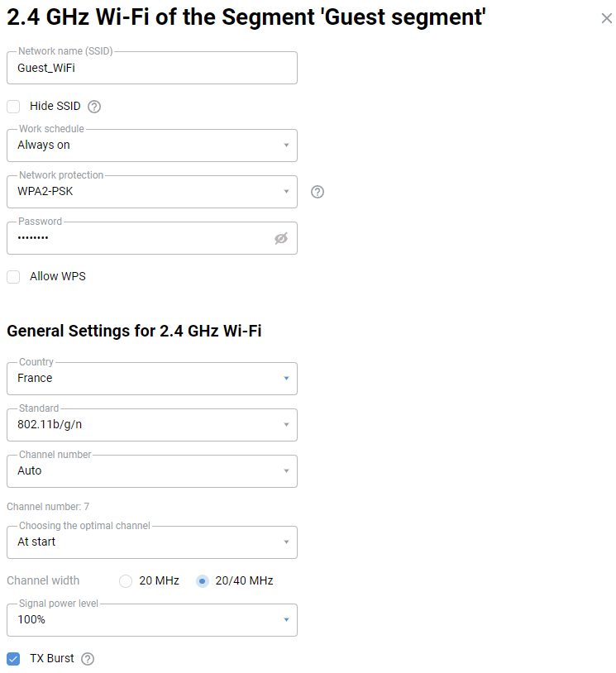616x673 pixels.
Task: Click help icon next to TX Burst
Action: tap(88, 659)
